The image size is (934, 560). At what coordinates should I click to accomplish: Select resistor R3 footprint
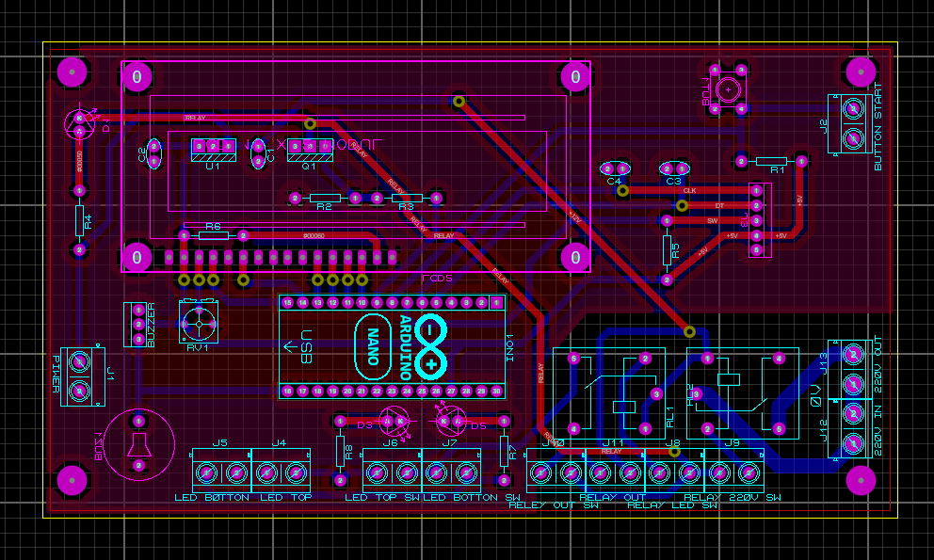(x=406, y=199)
